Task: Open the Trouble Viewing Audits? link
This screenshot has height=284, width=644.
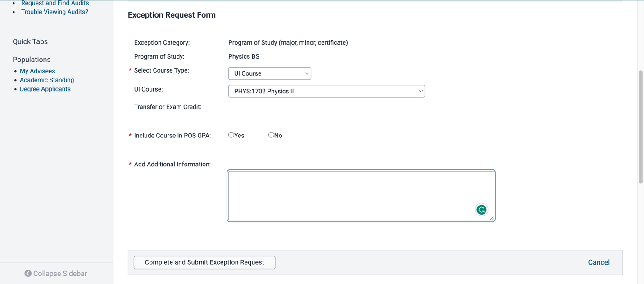Action: (x=54, y=12)
